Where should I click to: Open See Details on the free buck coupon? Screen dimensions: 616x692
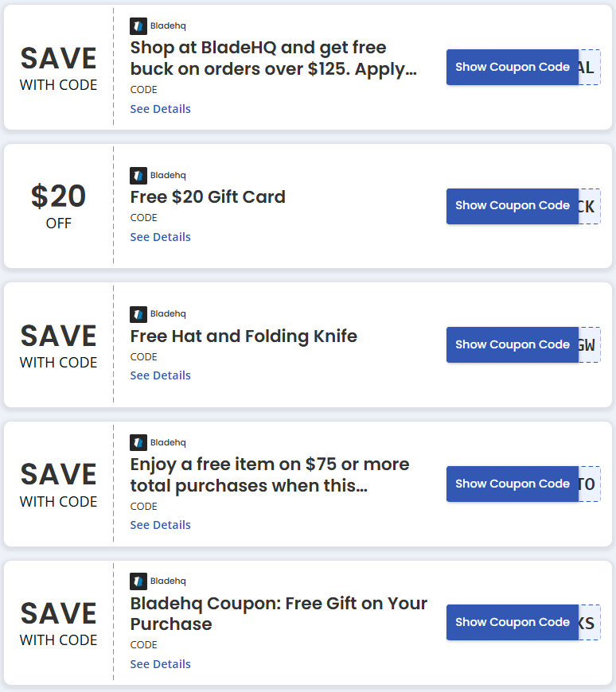pos(160,108)
